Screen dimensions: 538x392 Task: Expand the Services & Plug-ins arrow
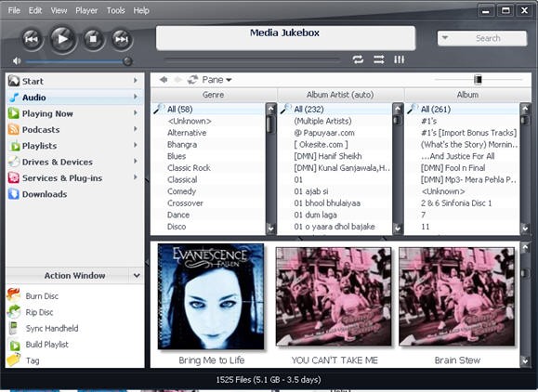pos(136,177)
